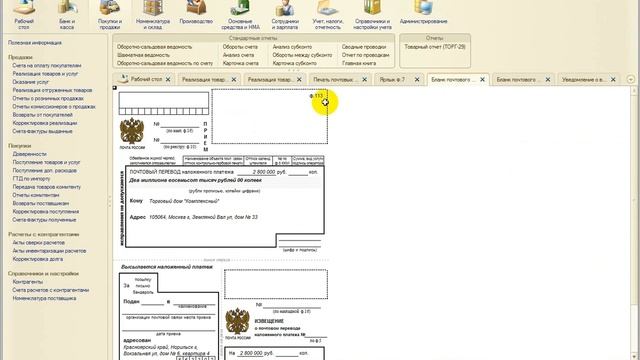Open Счета на оплату покупателям
This screenshot has width=640, height=360.
47,65
